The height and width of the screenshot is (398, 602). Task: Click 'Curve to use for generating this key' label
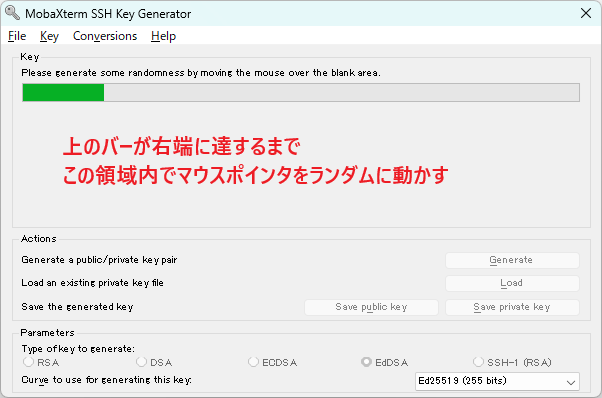click(106, 380)
